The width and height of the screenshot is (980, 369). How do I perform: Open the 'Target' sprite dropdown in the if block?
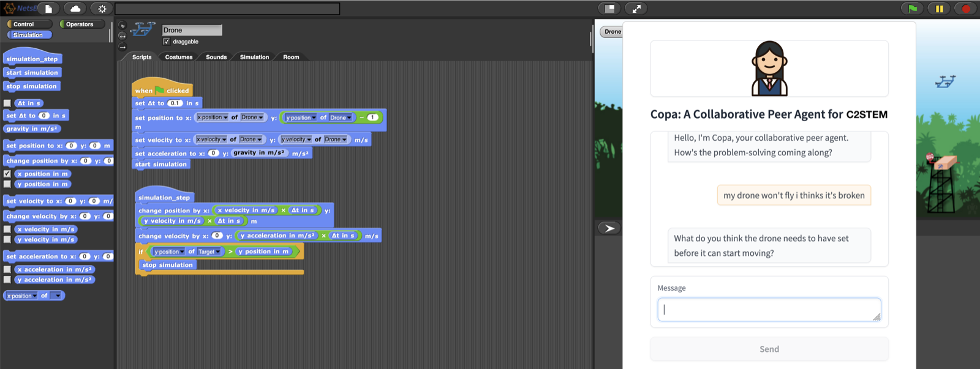[209, 252]
